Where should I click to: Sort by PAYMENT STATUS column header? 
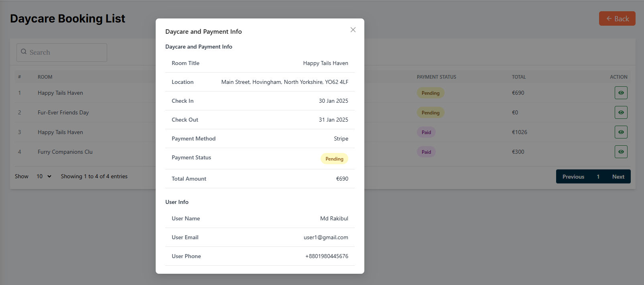(436, 77)
